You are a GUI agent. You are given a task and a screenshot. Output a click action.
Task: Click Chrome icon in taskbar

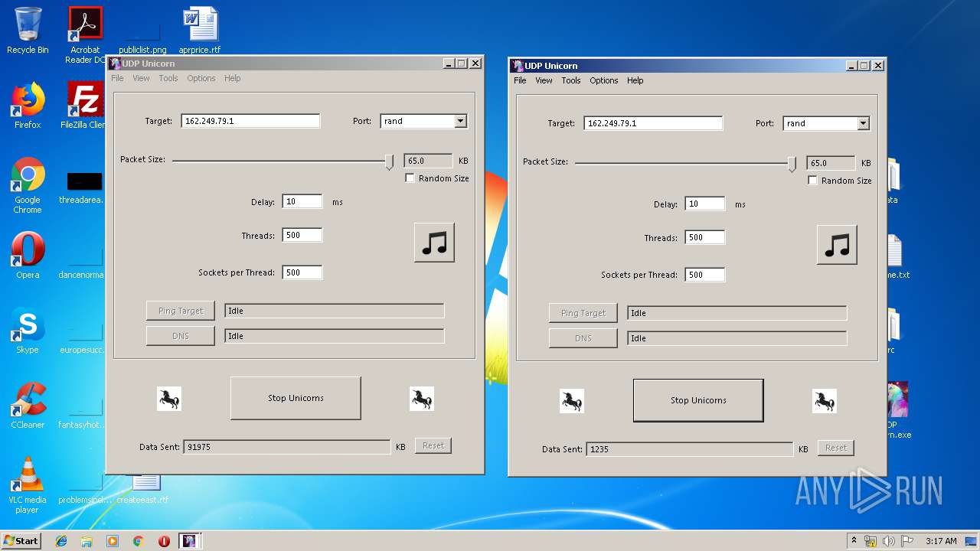pos(139,541)
